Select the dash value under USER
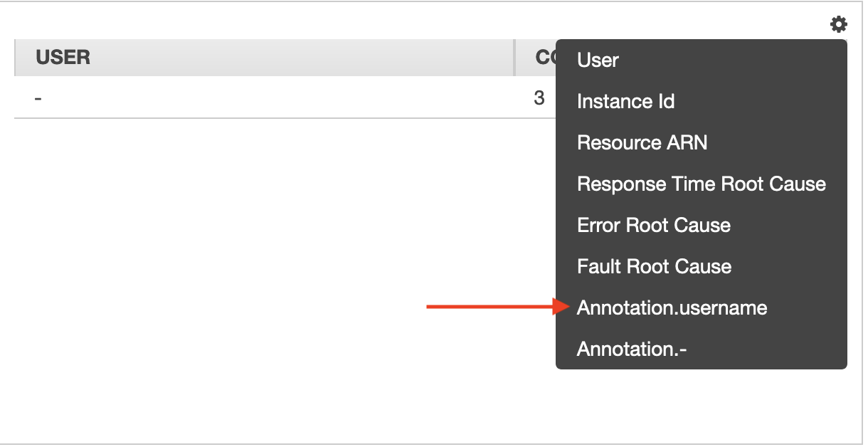The image size is (868, 447). [x=38, y=98]
